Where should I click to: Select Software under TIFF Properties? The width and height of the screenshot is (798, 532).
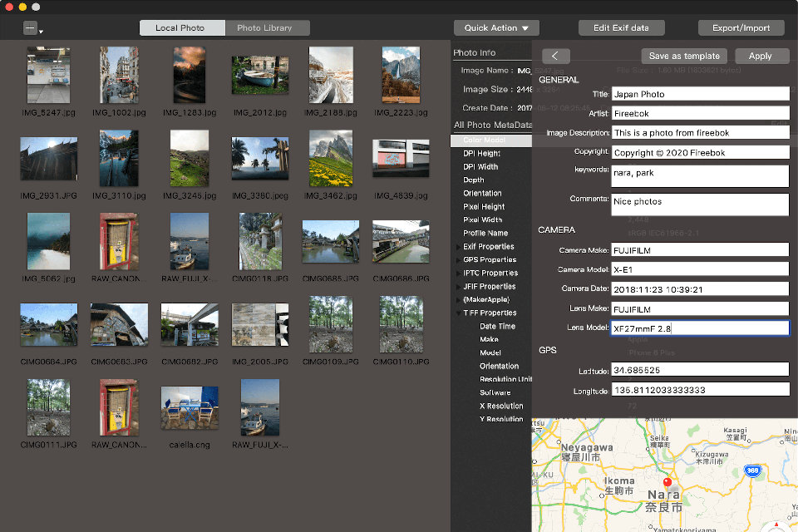tap(495, 392)
